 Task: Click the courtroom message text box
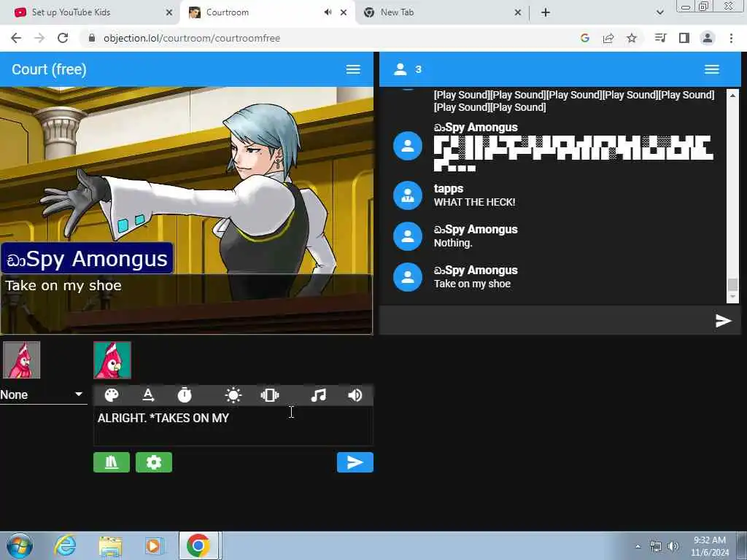tap(233, 426)
